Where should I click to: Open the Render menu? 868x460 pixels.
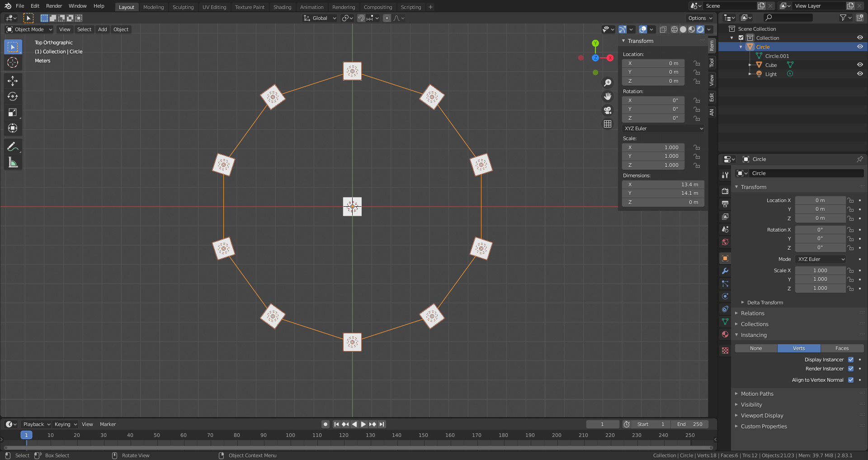54,6
